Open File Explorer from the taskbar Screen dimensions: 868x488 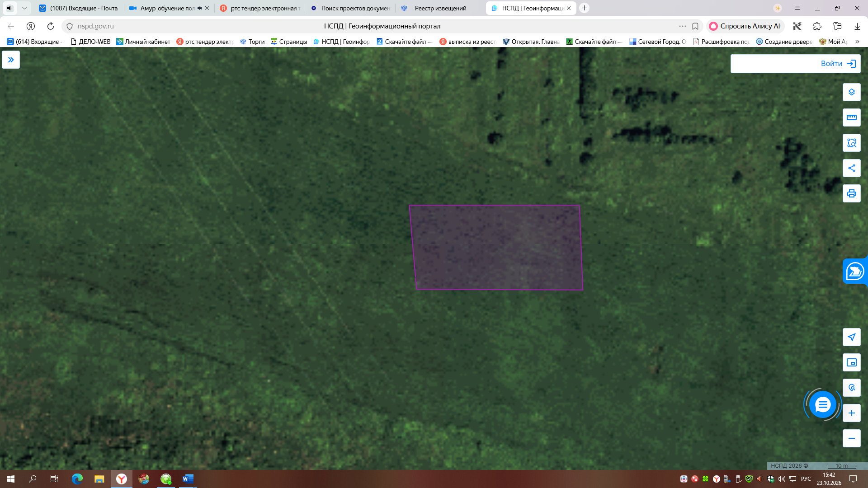tap(99, 479)
